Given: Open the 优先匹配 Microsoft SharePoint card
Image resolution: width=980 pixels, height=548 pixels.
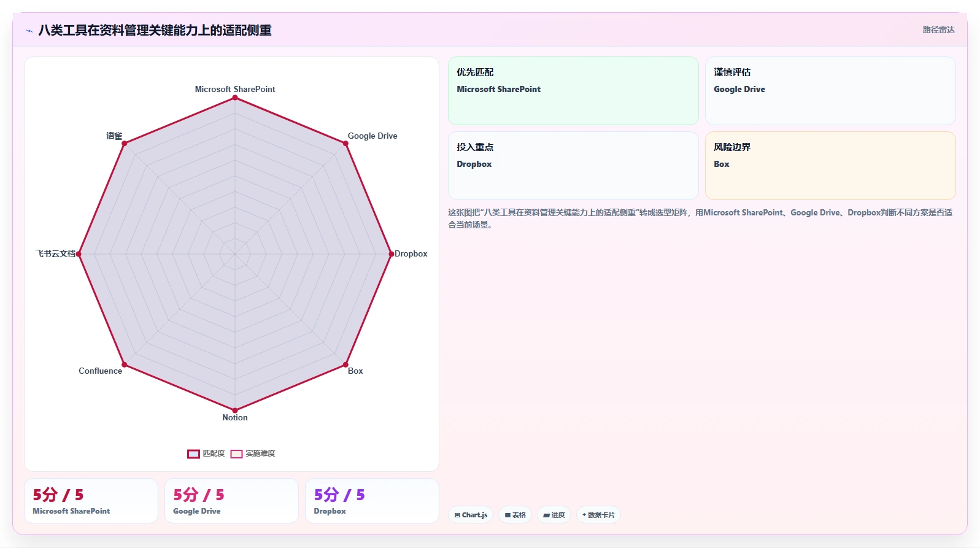Looking at the screenshot, I should click(x=573, y=91).
